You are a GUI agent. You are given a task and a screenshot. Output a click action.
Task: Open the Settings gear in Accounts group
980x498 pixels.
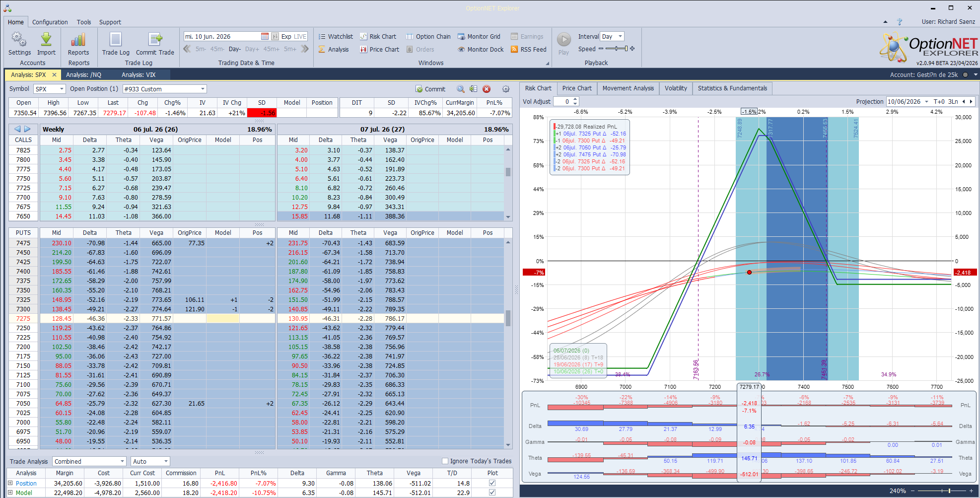tap(19, 43)
